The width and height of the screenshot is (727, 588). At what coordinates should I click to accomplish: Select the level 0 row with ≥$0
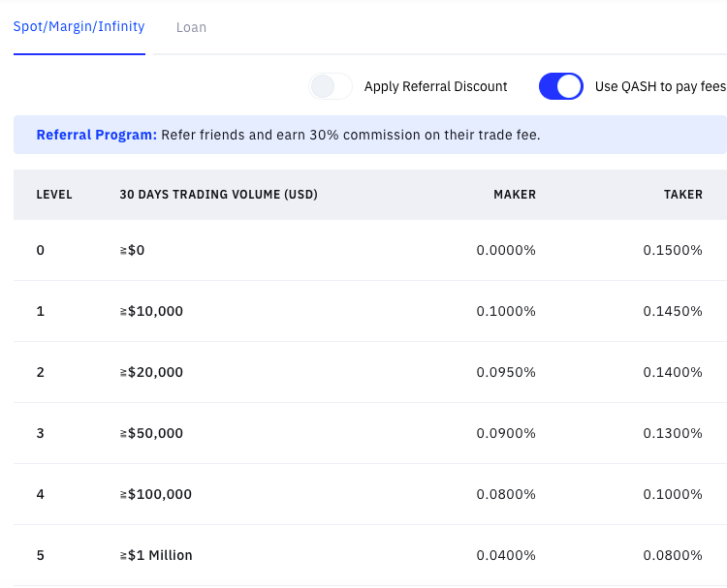pos(370,250)
